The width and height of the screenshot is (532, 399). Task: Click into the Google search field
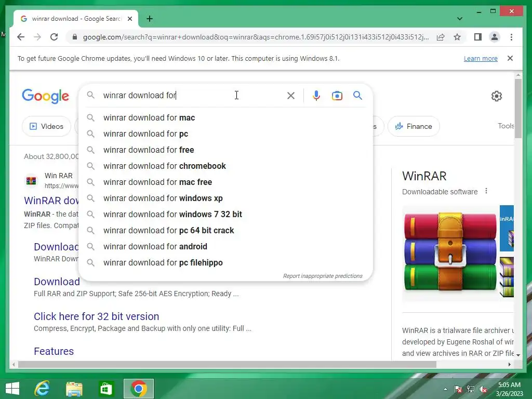pyautogui.click(x=193, y=96)
